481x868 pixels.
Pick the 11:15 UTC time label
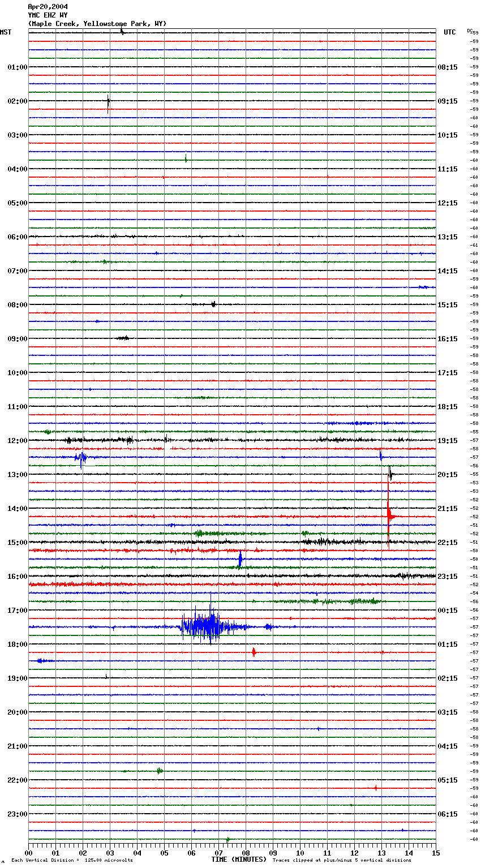click(x=448, y=169)
